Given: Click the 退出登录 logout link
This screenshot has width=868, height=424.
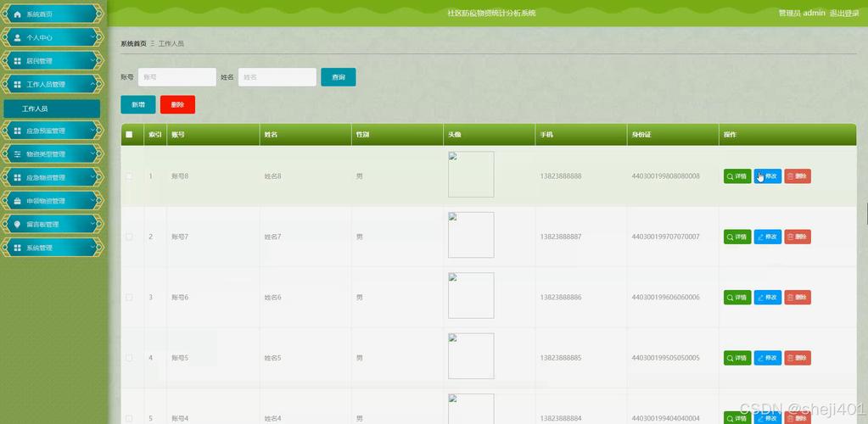Looking at the screenshot, I should click(844, 13).
